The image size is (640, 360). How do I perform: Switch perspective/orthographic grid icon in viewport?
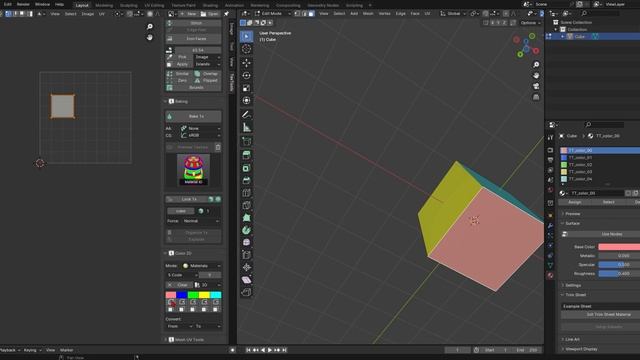point(536,97)
